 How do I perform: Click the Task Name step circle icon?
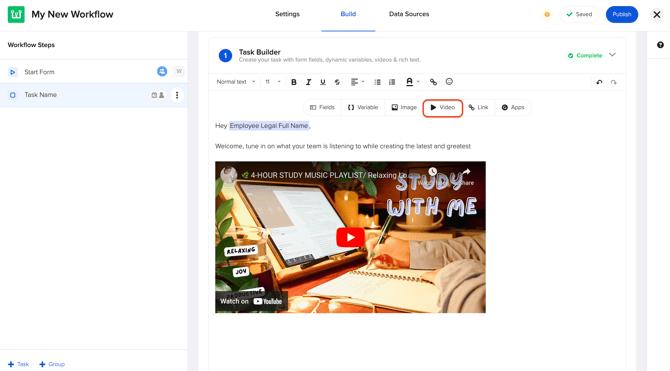(13, 95)
